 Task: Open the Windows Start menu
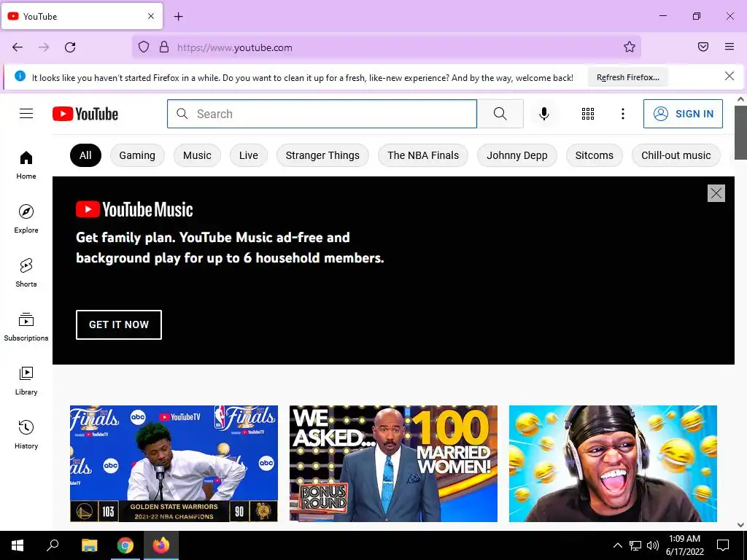point(18,545)
